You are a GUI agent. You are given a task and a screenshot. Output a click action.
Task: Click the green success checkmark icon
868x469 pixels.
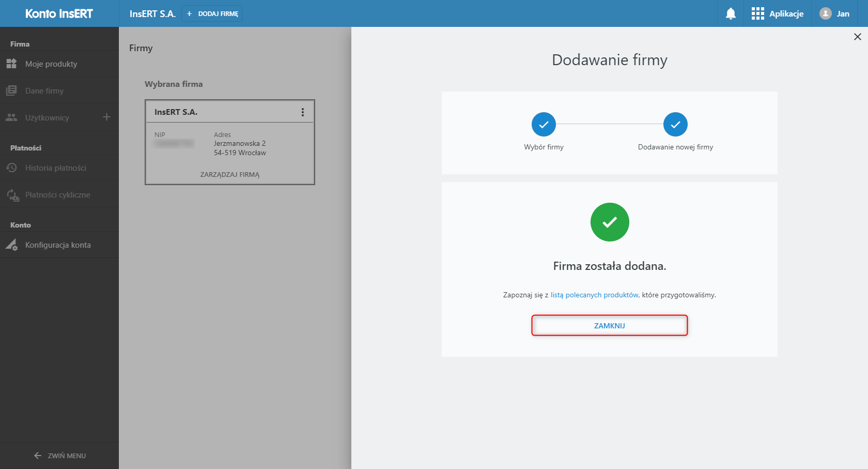click(x=610, y=222)
